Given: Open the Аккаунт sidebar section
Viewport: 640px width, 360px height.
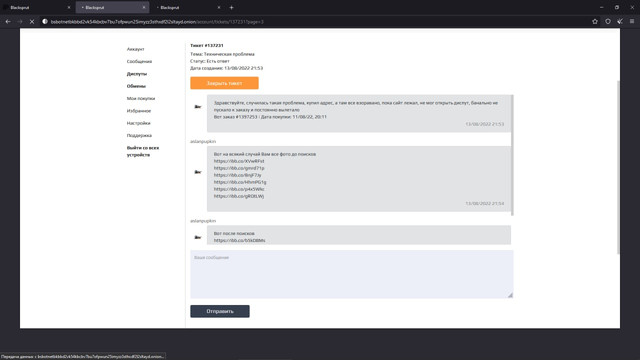Looking at the screenshot, I should coord(135,49).
